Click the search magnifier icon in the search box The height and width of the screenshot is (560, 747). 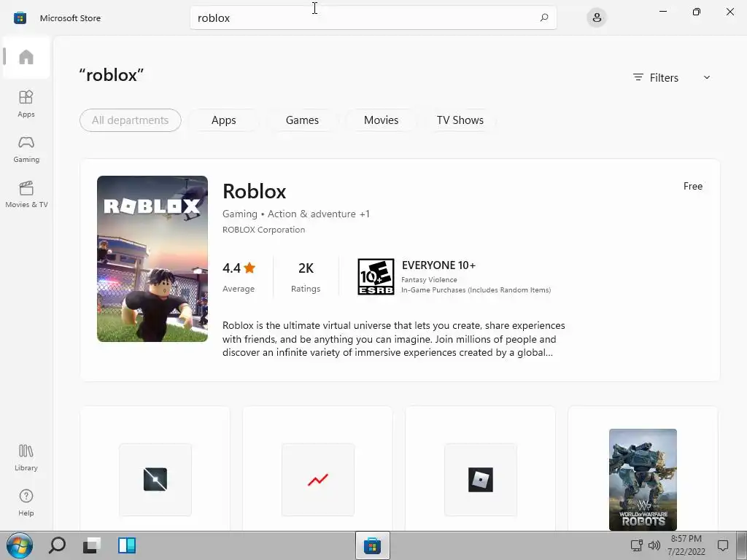(x=544, y=17)
